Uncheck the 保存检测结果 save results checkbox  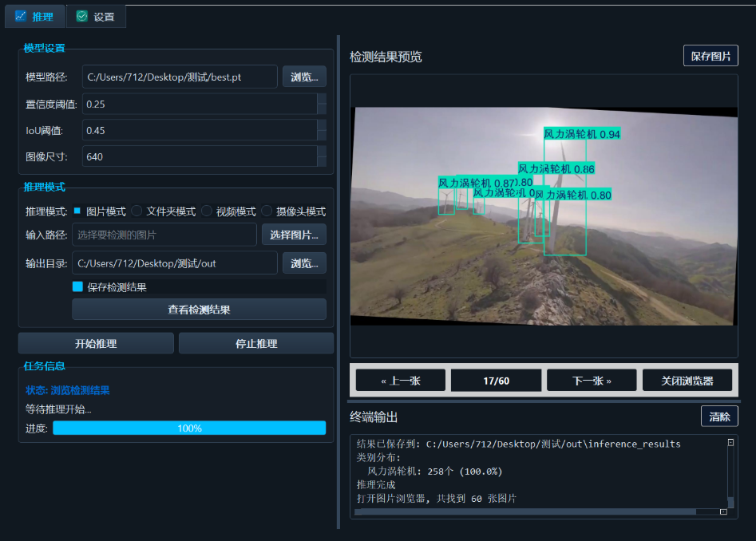(77, 286)
